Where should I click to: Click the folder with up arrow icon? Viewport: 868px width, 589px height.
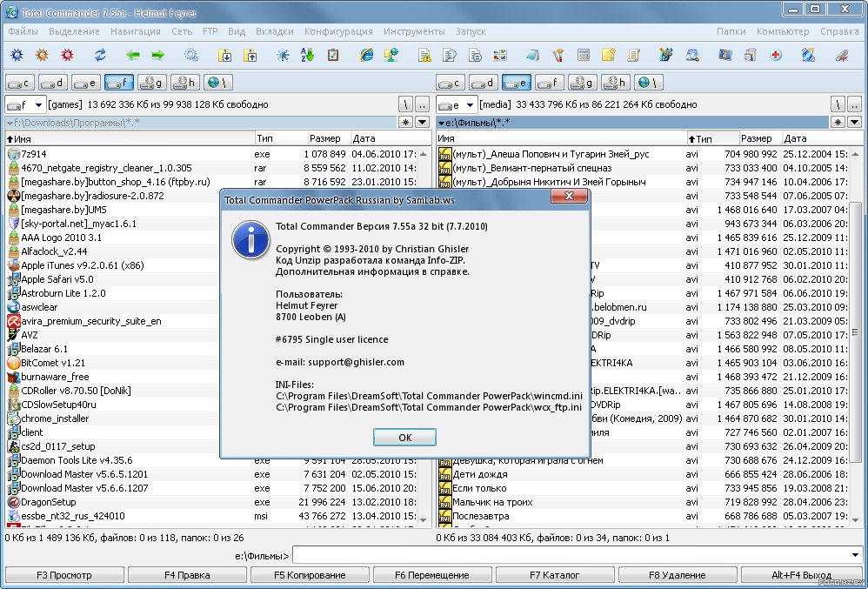click(x=250, y=55)
